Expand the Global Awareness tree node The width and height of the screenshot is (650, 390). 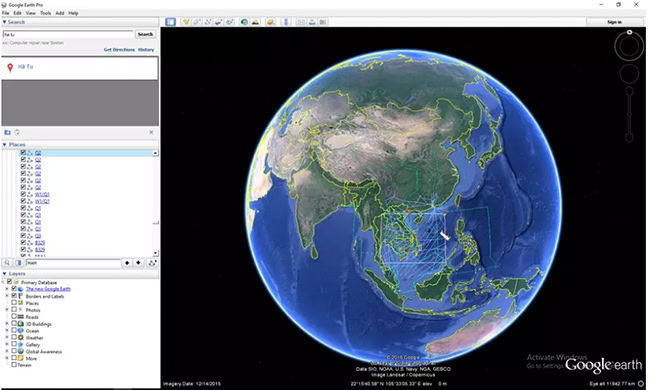point(7,351)
